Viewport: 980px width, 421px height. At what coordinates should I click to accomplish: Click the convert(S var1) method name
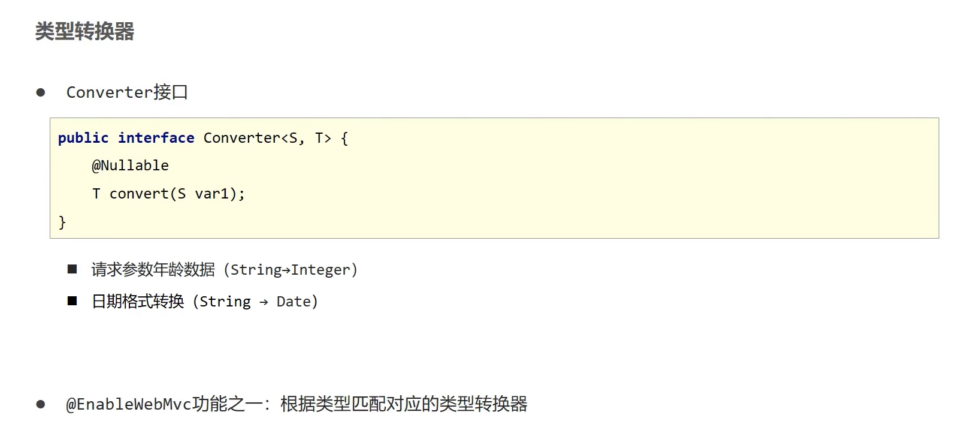139,194
